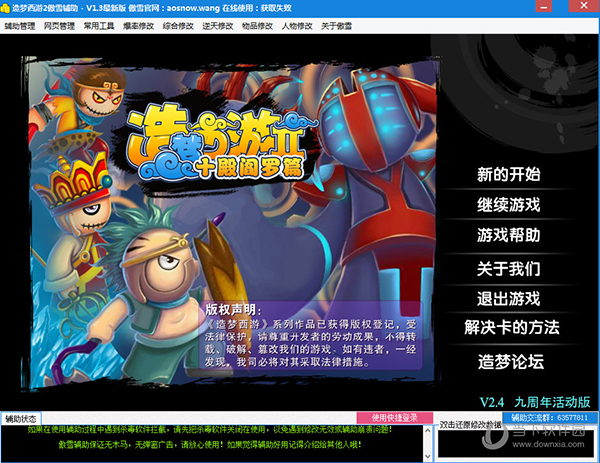The width and height of the screenshot is (600, 463).
Task: Click the V2.4 九周年活动版 version text
Action: click(x=535, y=402)
